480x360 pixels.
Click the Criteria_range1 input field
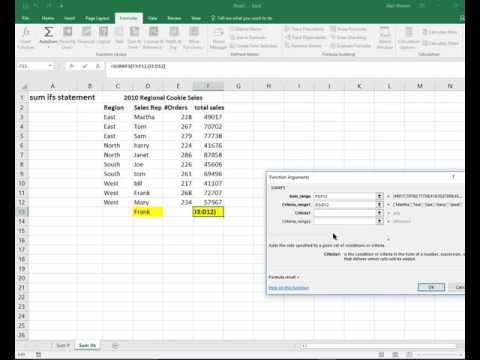(345, 204)
